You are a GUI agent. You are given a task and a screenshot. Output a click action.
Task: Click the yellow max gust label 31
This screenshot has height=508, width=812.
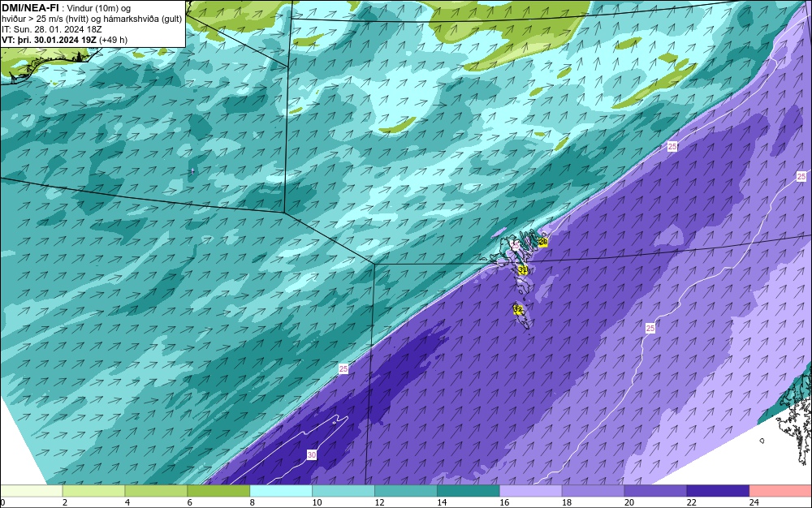(x=523, y=269)
